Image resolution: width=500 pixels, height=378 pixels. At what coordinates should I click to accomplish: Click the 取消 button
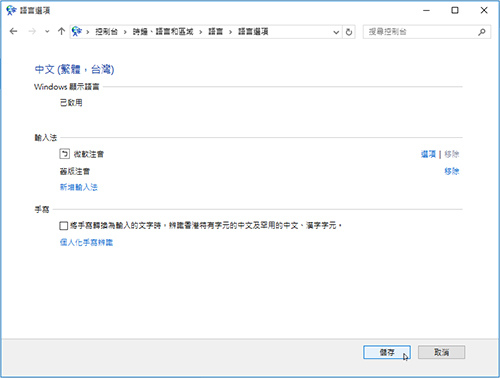click(441, 352)
